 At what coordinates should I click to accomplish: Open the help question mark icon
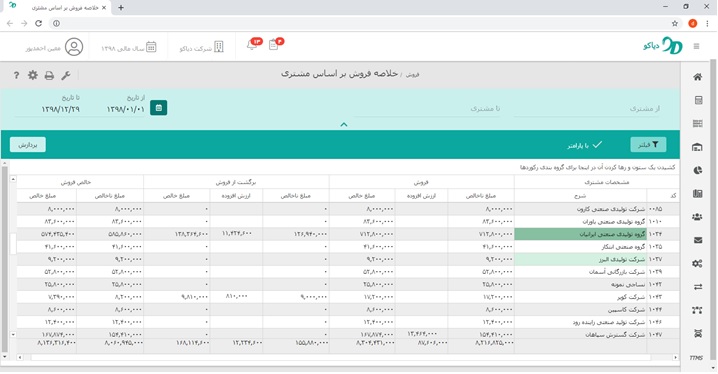[16, 76]
